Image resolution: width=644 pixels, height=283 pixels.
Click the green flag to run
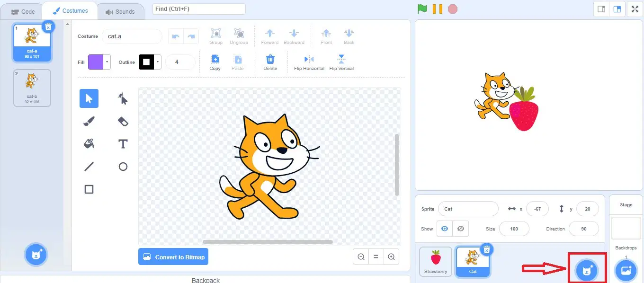pos(422,9)
